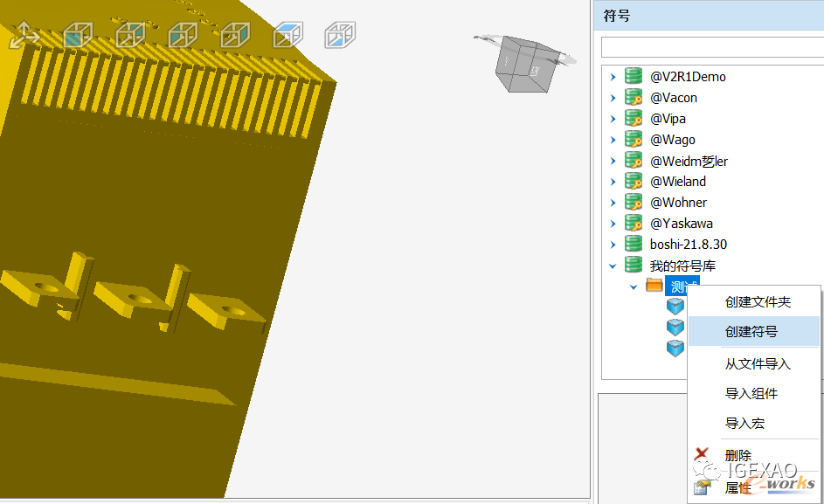The image size is (824, 504).
Task: Select the bottom face view cube icon
Action: pos(340,35)
